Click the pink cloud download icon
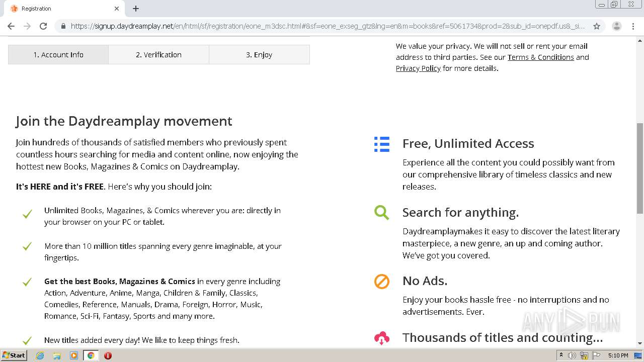 pos(382,338)
